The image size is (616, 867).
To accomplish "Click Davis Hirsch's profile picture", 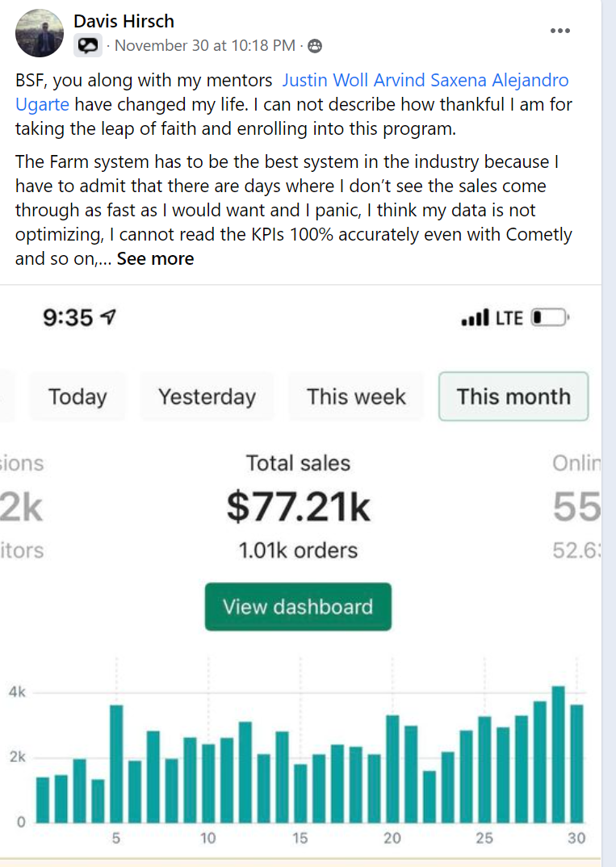I will [x=40, y=33].
